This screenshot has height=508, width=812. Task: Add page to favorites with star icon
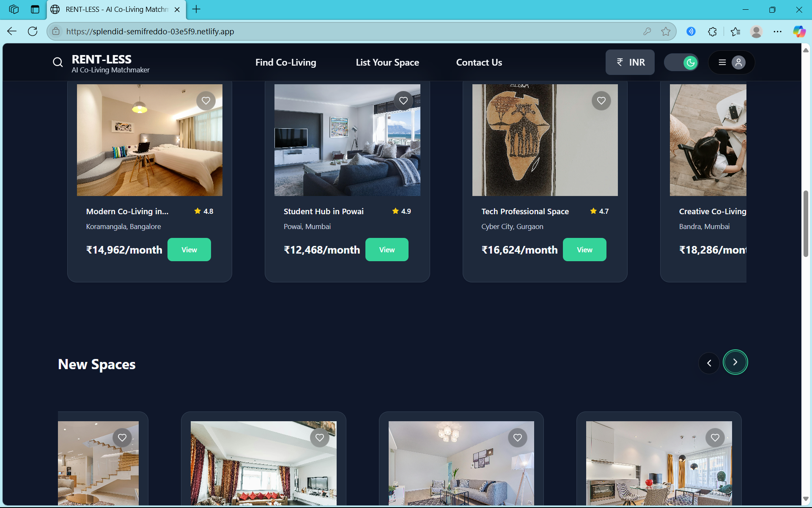(x=666, y=31)
